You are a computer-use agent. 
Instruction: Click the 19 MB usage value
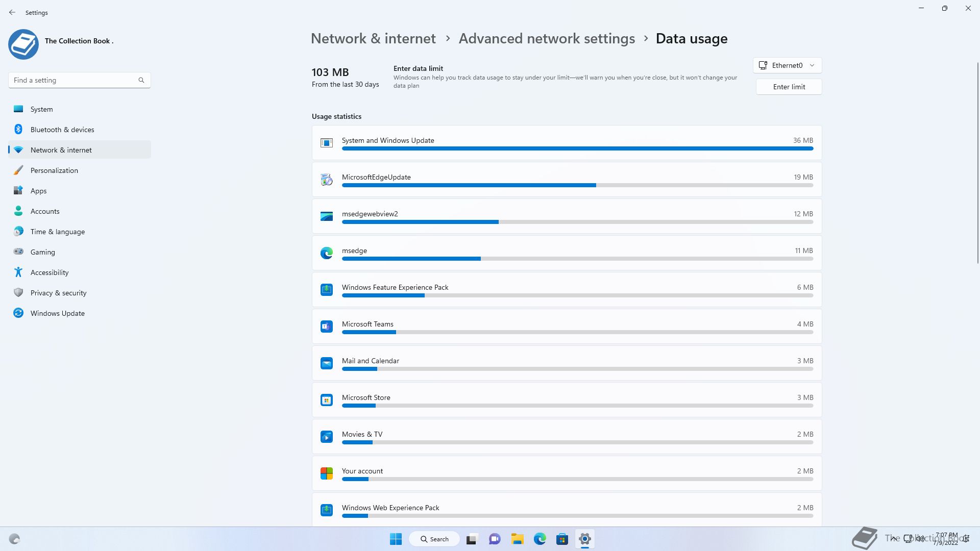pyautogui.click(x=803, y=177)
